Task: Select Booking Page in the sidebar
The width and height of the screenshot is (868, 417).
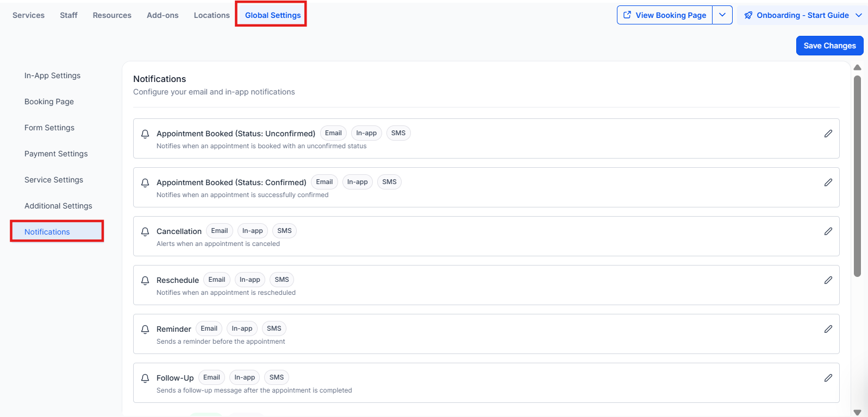Action: pyautogui.click(x=49, y=102)
